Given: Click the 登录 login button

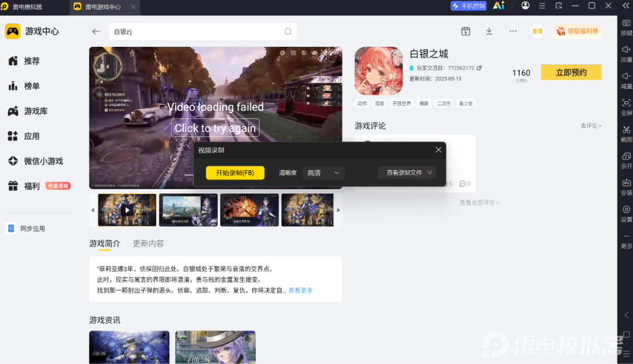Looking at the screenshot, I should point(537,31).
